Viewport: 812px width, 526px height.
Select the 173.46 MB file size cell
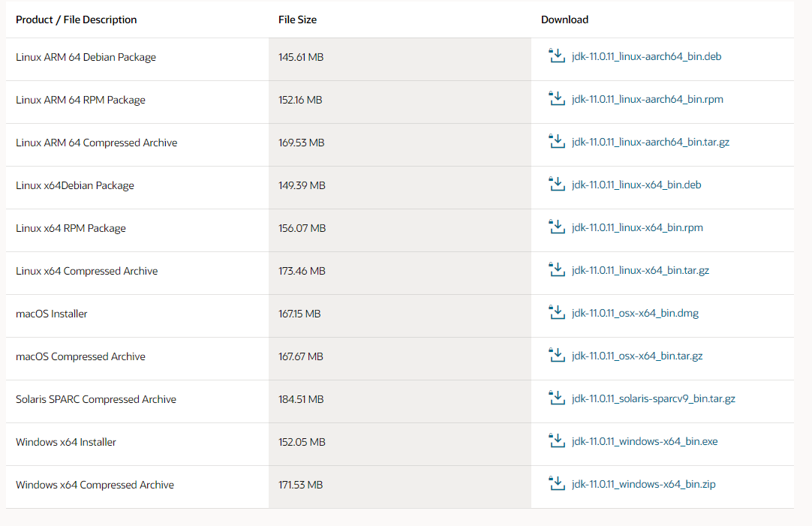pyautogui.click(x=302, y=271)
